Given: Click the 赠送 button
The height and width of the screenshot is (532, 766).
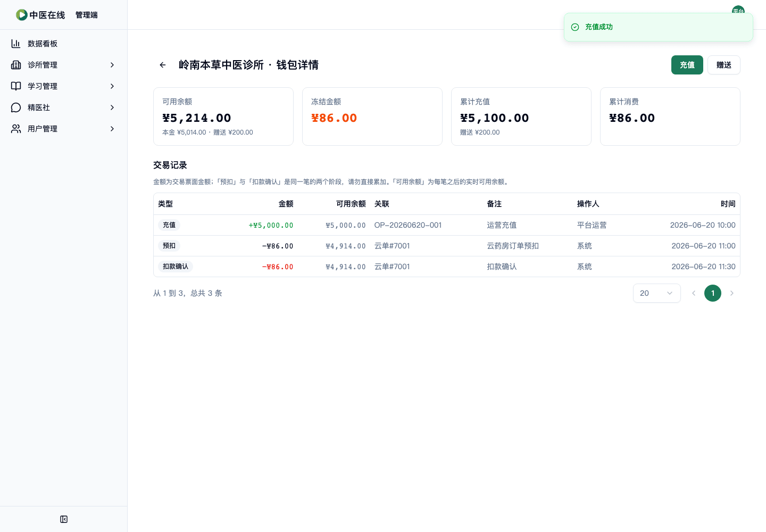Looking at the screenshot, I should 724,65.
